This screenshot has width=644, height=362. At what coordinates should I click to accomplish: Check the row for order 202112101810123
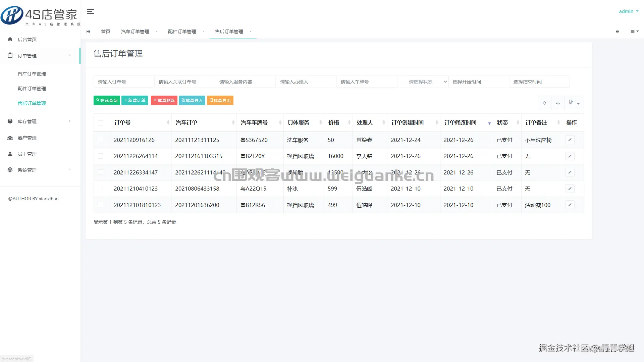[101, 205]
